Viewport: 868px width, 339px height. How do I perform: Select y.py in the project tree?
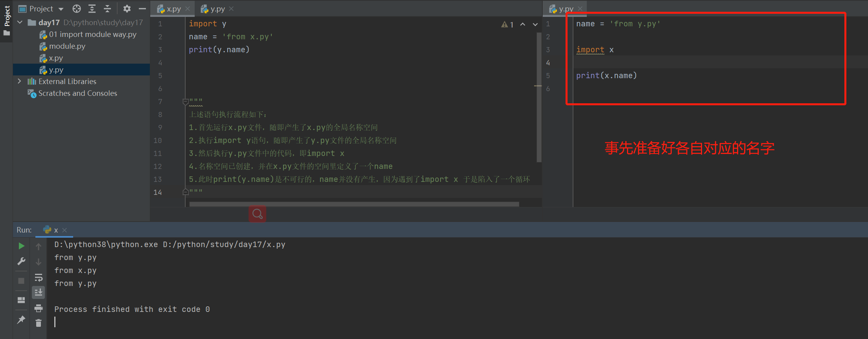(x=51, y=70)
